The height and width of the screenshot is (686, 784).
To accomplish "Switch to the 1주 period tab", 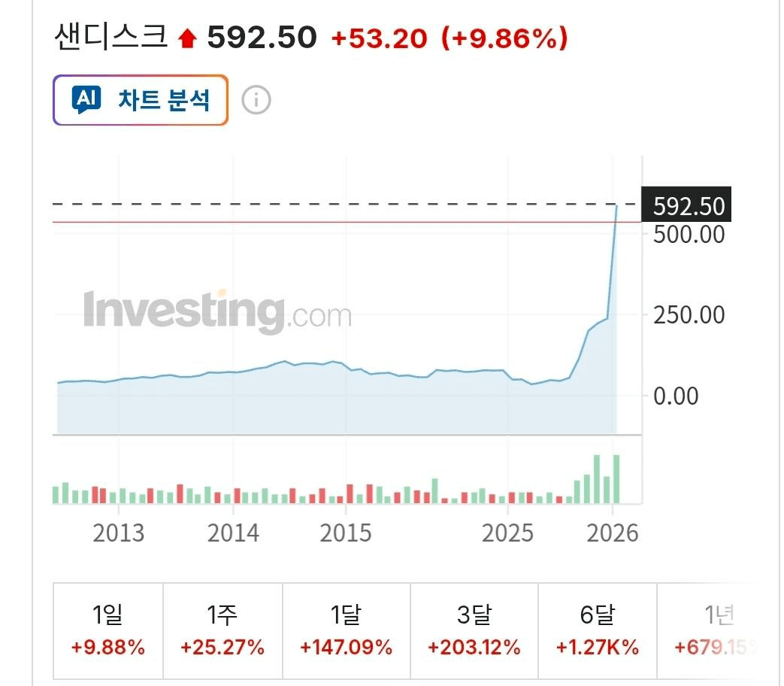I will [222, 630].
